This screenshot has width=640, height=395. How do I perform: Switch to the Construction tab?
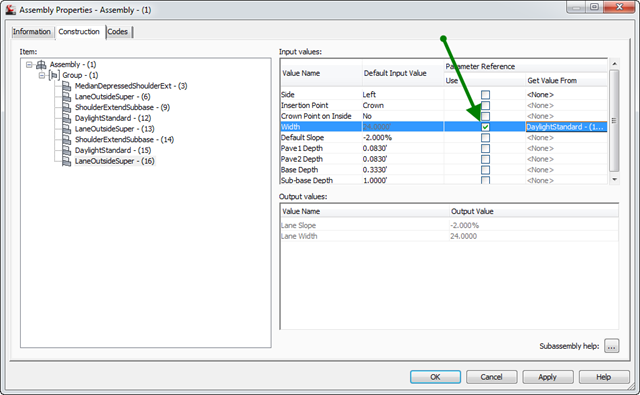[79, 31]
